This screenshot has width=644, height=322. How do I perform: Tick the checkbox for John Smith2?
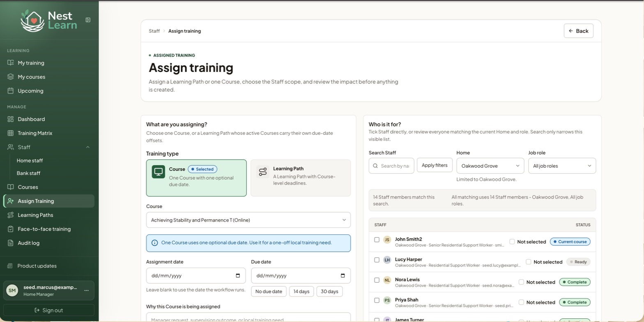[x=377, y=240]
